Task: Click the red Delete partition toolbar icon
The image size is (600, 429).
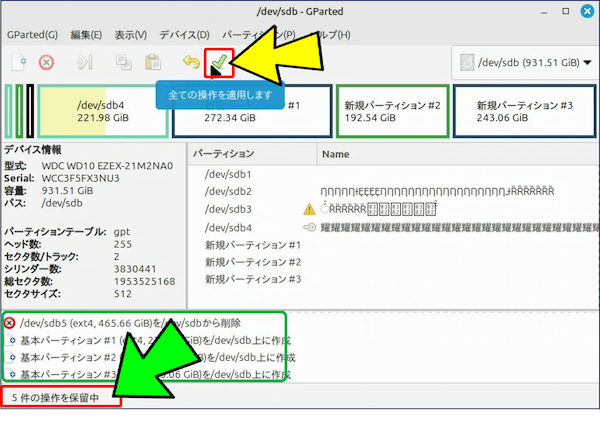Action: [46, 62]
